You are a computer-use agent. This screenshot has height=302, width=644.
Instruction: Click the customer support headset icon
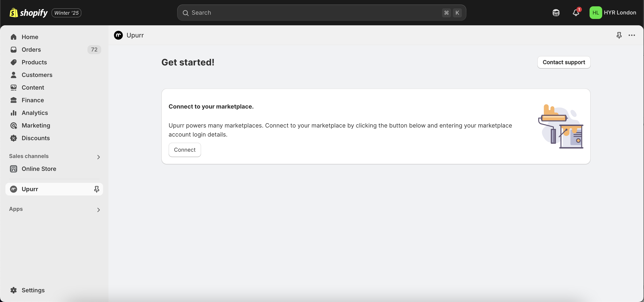tap(556, 12)
